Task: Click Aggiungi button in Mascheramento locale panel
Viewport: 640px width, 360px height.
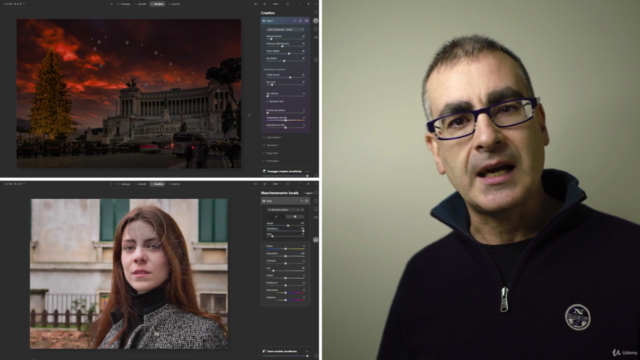Action: 309,193
